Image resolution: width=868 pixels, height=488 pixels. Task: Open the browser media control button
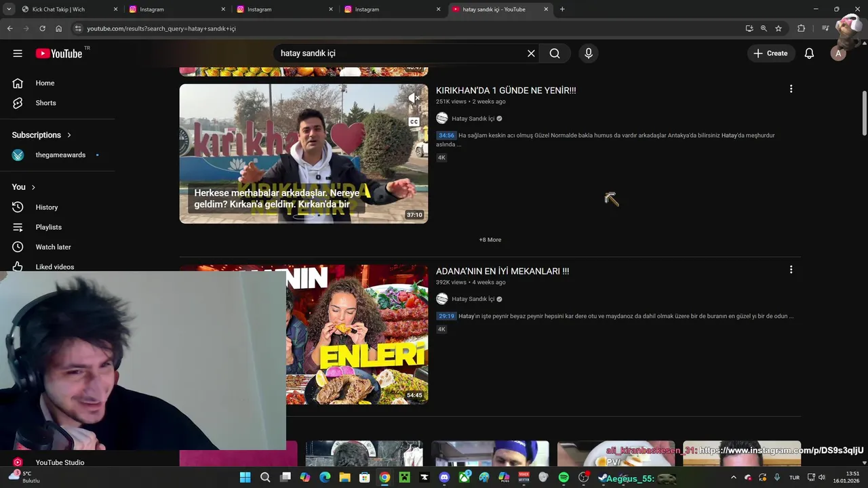click(x=825, y=28)
